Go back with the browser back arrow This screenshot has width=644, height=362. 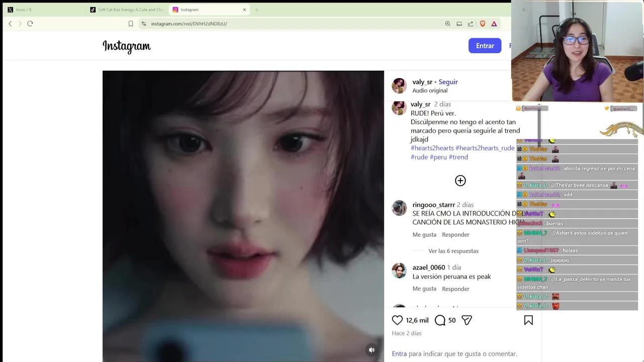point(10,24)
